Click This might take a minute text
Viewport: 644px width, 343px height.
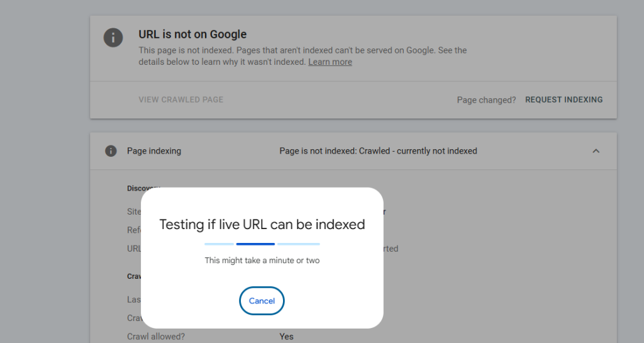262,261
